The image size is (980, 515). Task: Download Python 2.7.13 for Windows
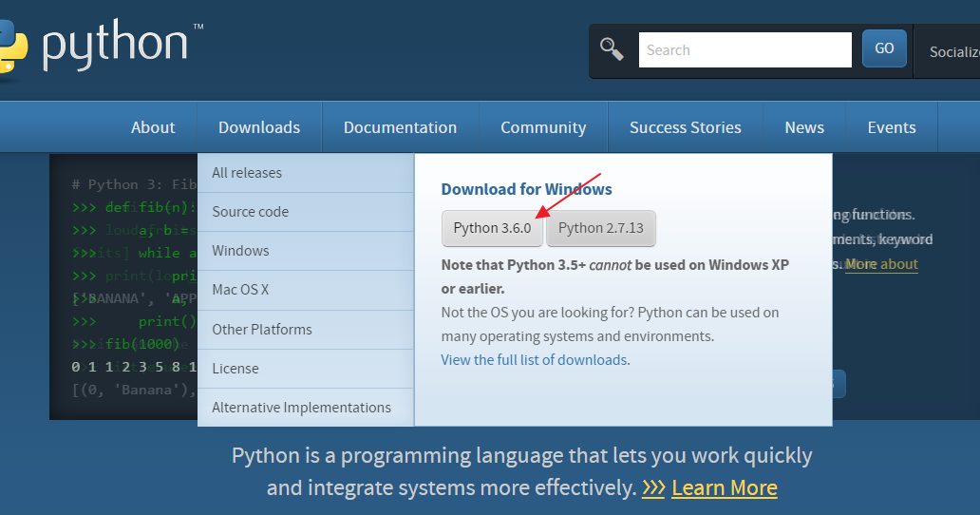(x=600, y=228)
